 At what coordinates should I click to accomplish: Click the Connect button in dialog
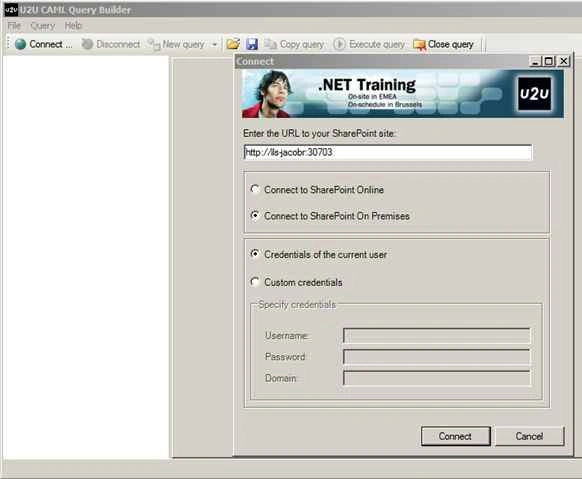(455, 436)
